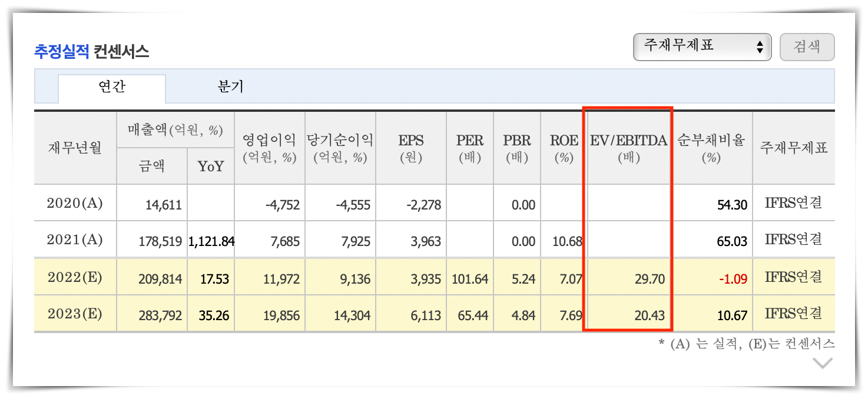Expand the chevron below the table
The image size is (868, 399).
point(822,363)
